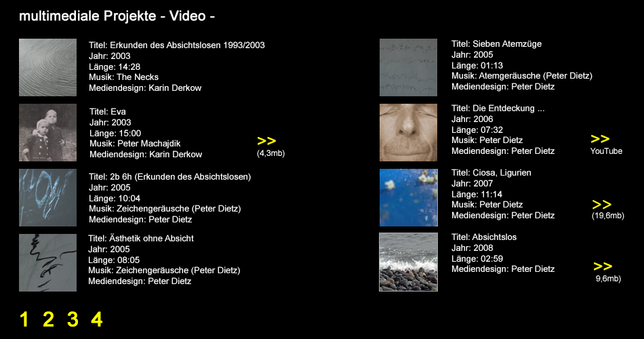Click the text 'Jahr: 2008'
This screenshot has height=339, width=644.
coord(472,247)
